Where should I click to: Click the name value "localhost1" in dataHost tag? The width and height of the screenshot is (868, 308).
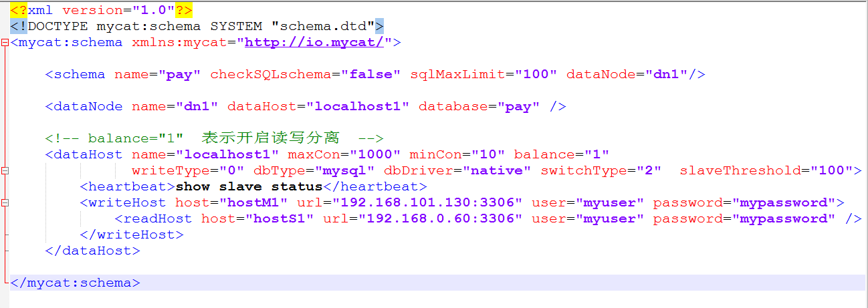point(227,155)
